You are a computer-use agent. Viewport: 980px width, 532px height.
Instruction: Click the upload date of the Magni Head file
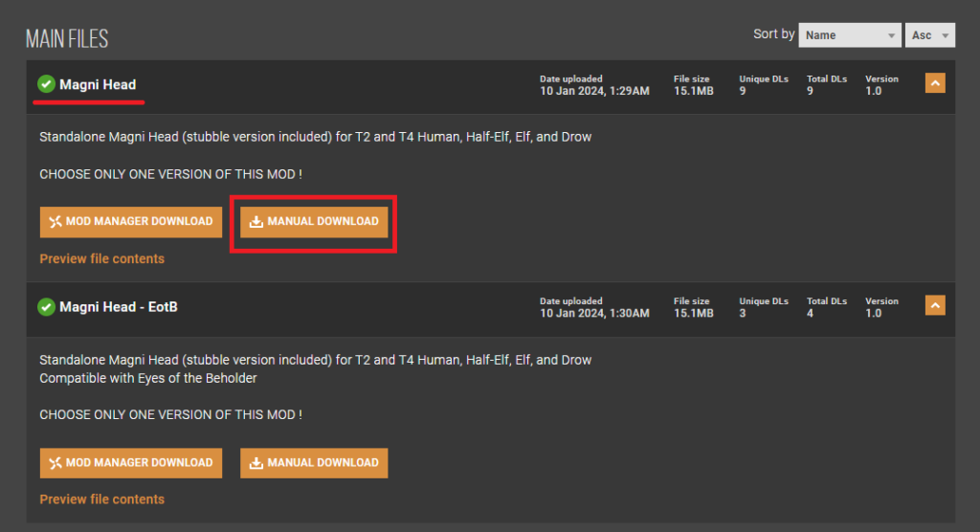click(x=593, y=91)
